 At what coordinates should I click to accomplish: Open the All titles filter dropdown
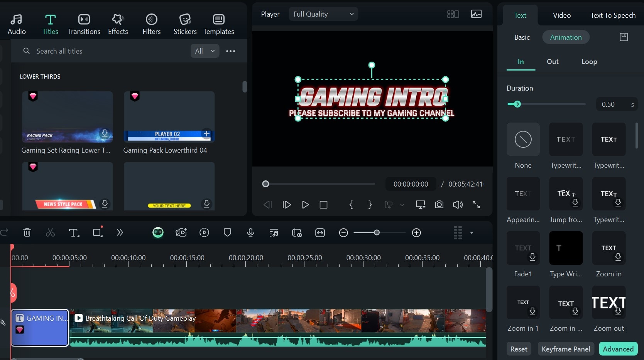pos(205,51)
